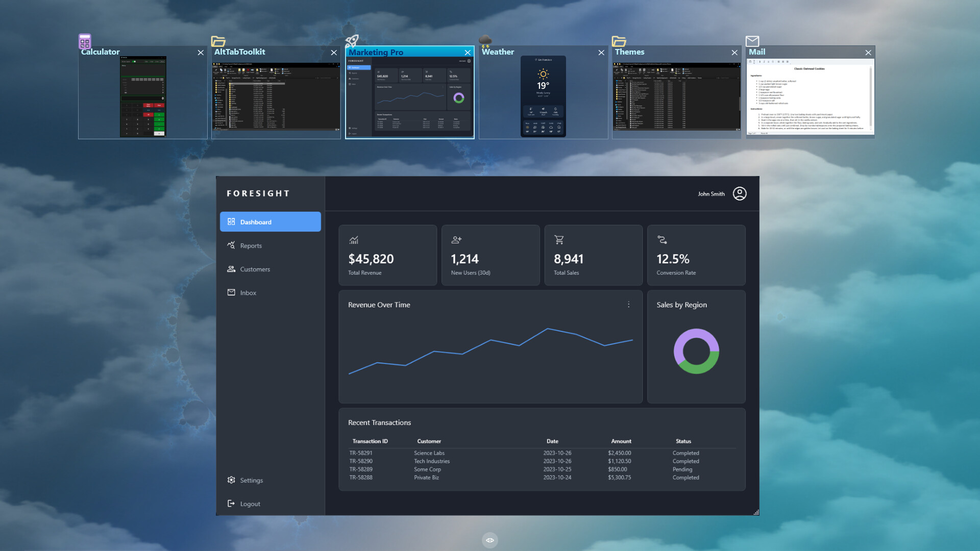Close the Themes window in the switcher
This screenshot has height=551, width=980.
point(734,53)
